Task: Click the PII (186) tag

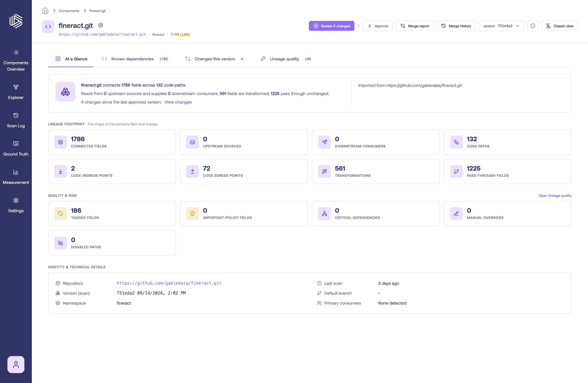Action: 180,35
